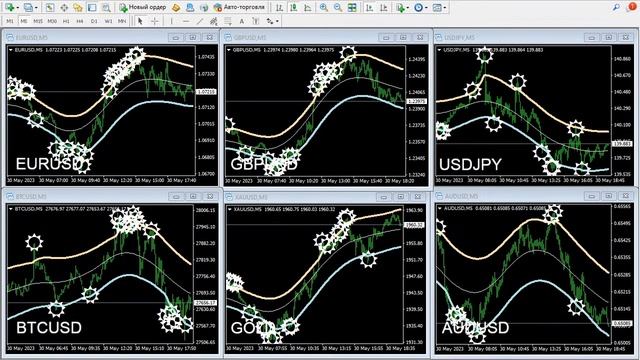Select the crosshair tool
640x360 pixels.
155,21
